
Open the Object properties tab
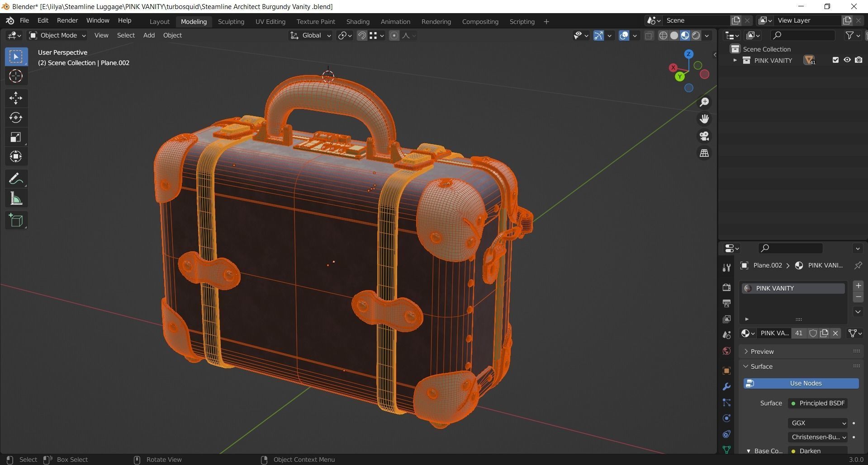coord(726,371)
